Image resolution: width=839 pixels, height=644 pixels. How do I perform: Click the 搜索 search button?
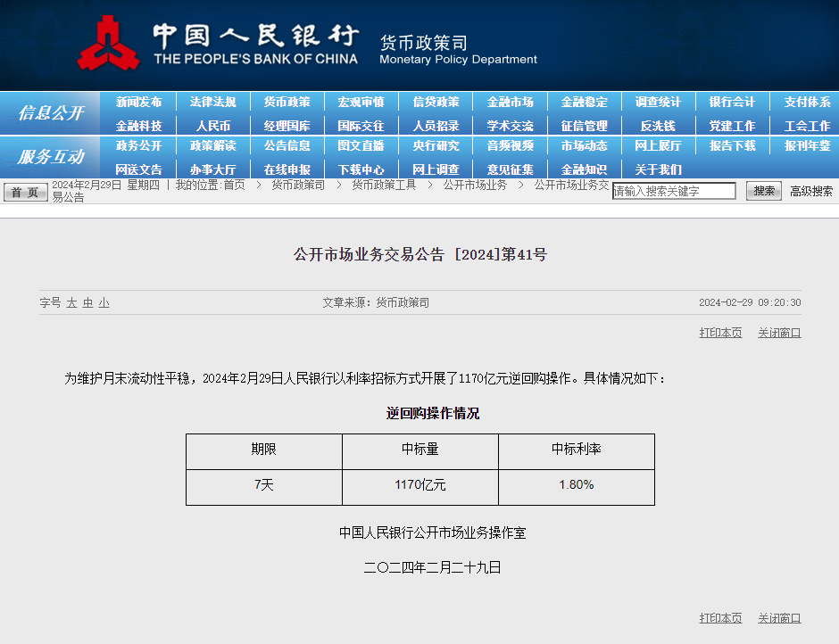(x=763, y=191)
